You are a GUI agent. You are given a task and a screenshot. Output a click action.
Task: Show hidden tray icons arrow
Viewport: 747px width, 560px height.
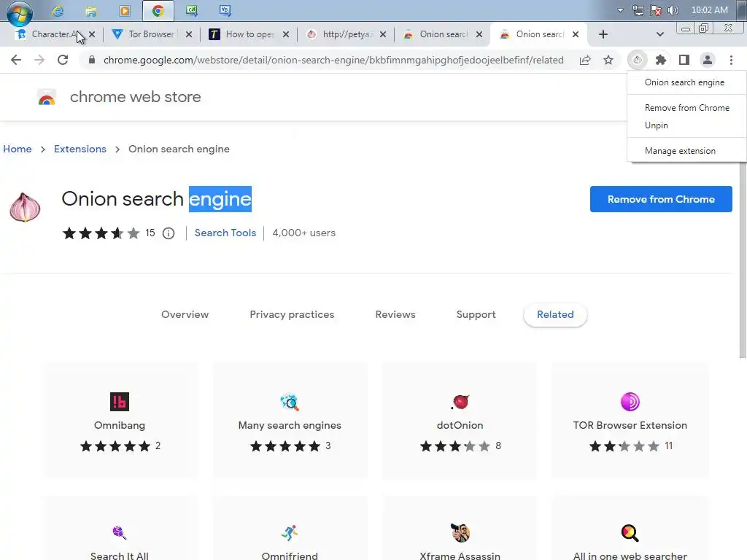click(x=620, y=10)
